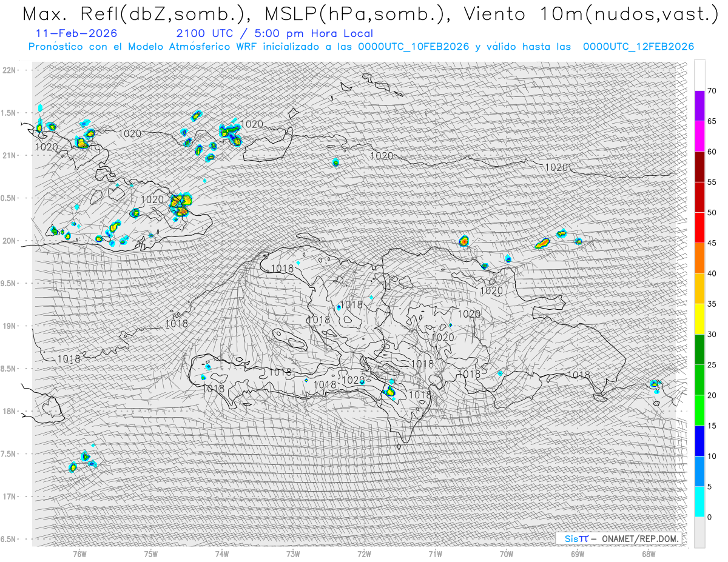This screenshot has width=728, height=562.
Task: Click the '21N' latitude axis label
Action: [x=10, y=155]
